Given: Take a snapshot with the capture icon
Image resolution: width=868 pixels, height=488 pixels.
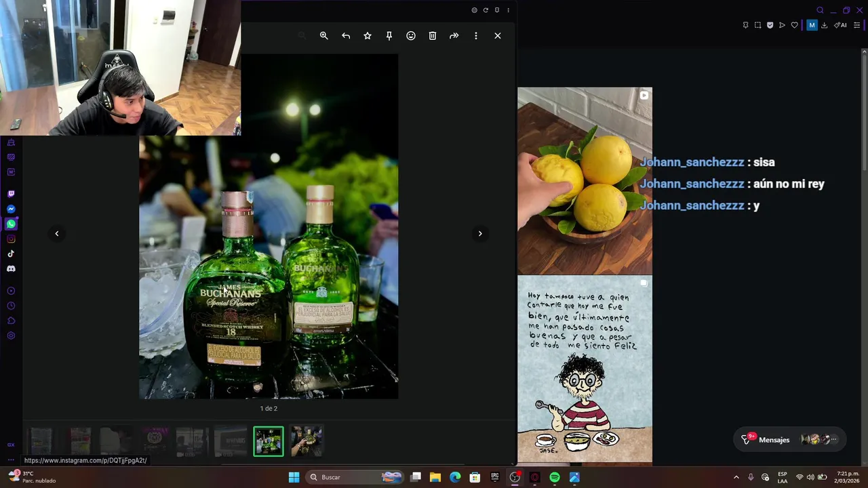Looking at the screenshot, I should (757, 25).
